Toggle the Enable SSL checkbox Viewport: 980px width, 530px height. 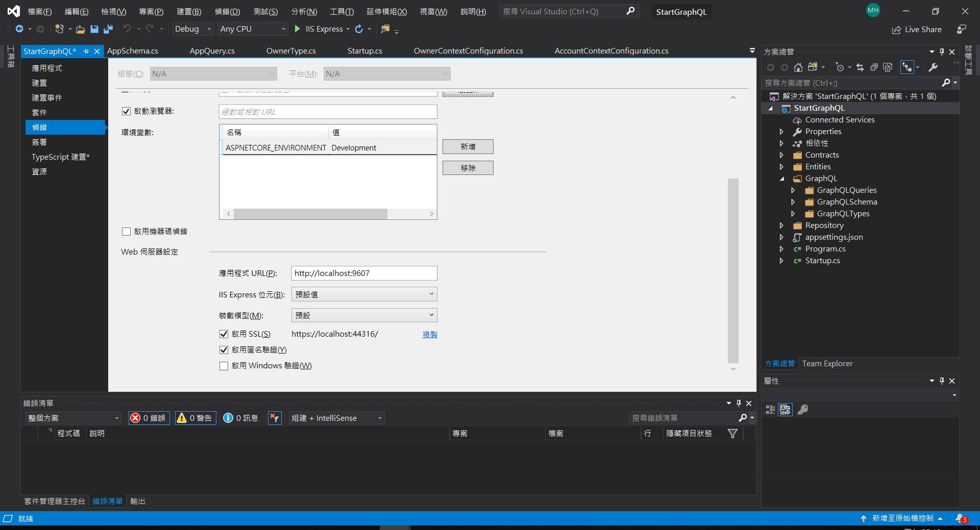coord(224,334)
